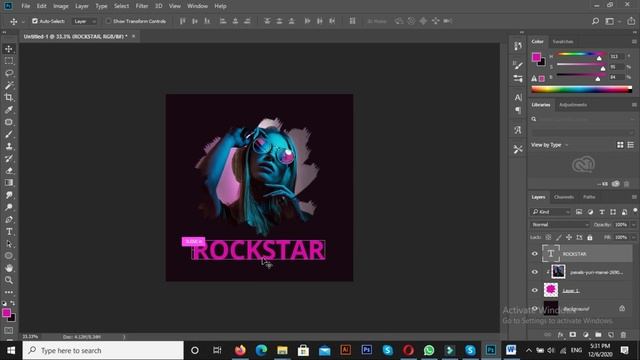
Task: Toggle lock image pixels brush button
Action: pos(559,237)
